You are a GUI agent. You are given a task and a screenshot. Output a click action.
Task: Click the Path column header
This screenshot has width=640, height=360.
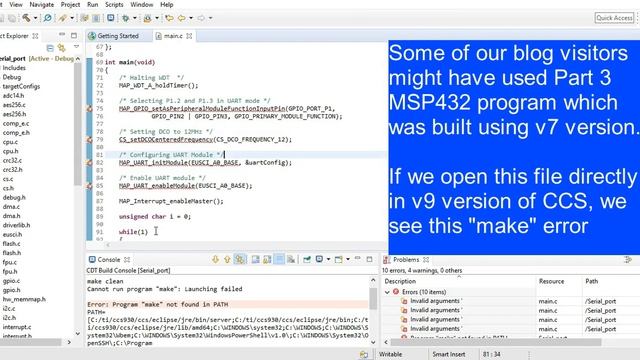coord(591,281)
